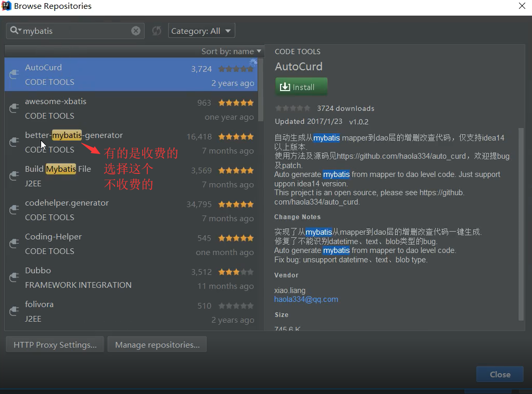Click the star rating in AutoCurd list row
Screen dimensions: 532x394
pyautogui.click(x=236, y=69)
